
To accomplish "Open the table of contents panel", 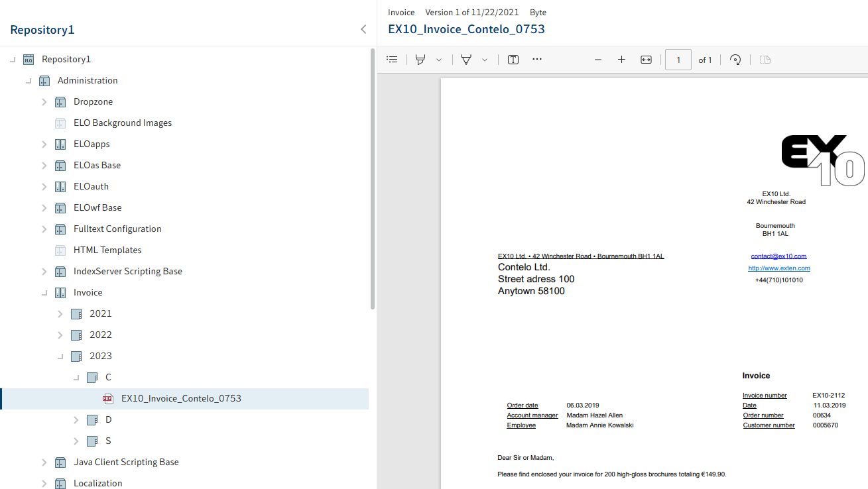I will [392, 60].
